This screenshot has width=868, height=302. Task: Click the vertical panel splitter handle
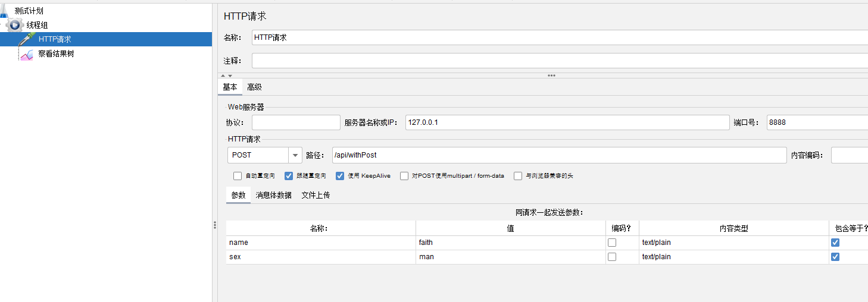(215, 225)
